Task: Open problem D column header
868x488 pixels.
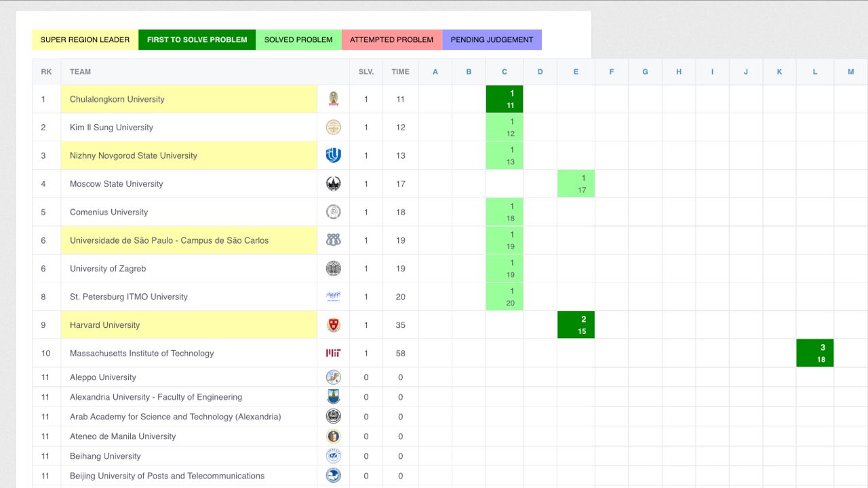Action: (540, 72)
